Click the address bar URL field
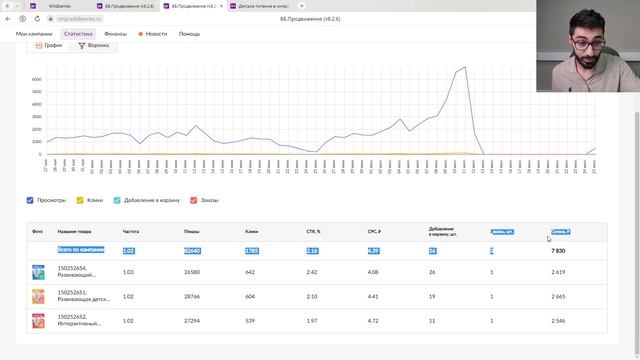The height and width of the screenshot is (360, 640). tap(80, 19)
